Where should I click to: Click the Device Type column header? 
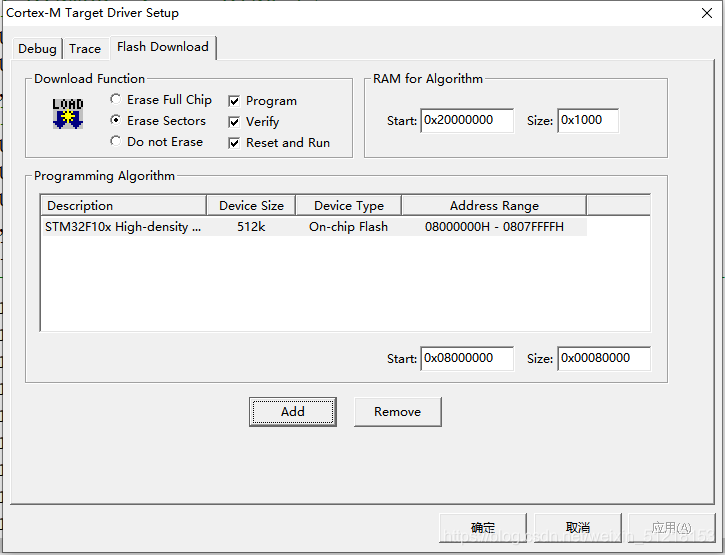pyautogui.click(x=349, y=206)
